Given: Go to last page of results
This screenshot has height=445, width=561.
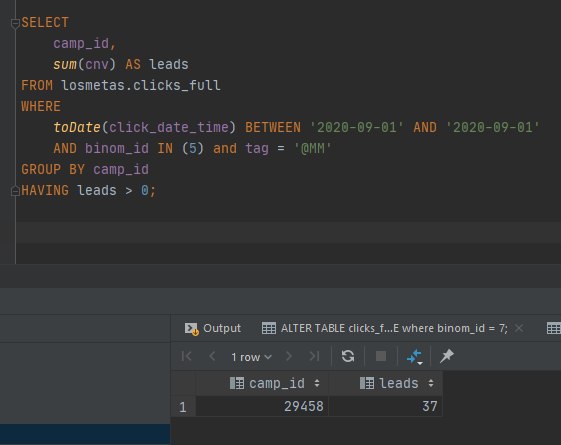Looking at the screenshot, I should coord(314,356).
